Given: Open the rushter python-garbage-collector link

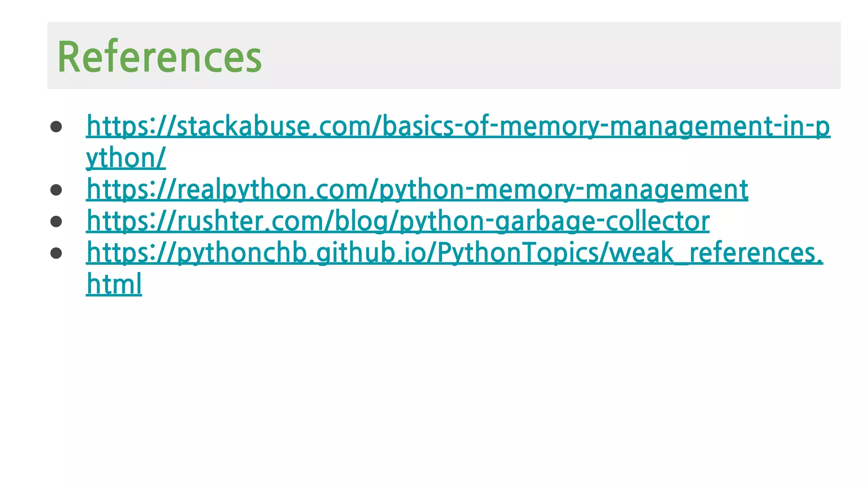Looking at the screenshot, I should [398, 221].
